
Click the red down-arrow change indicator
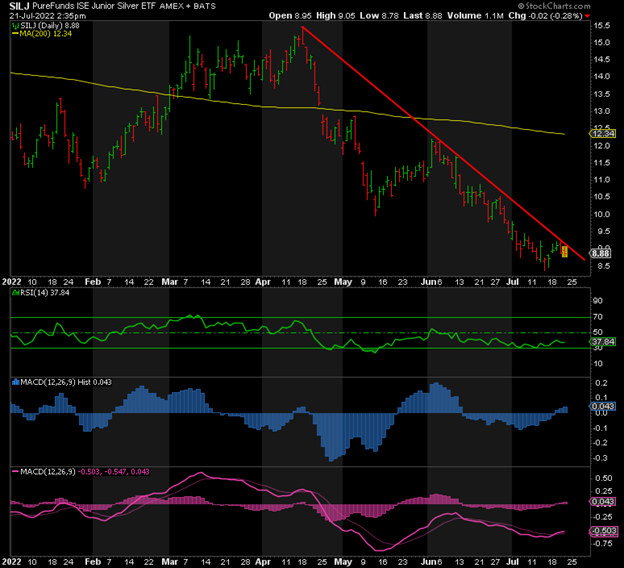588,16
